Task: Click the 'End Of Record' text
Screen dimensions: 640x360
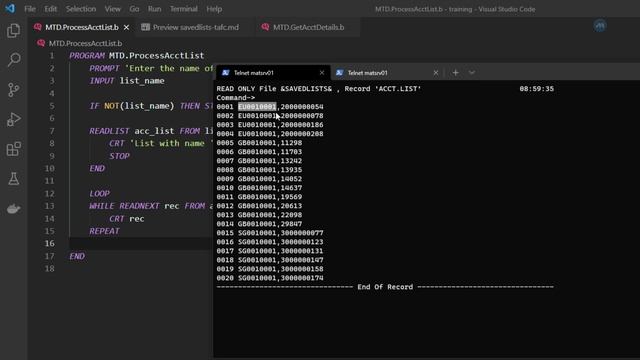Action: point(385,287)
